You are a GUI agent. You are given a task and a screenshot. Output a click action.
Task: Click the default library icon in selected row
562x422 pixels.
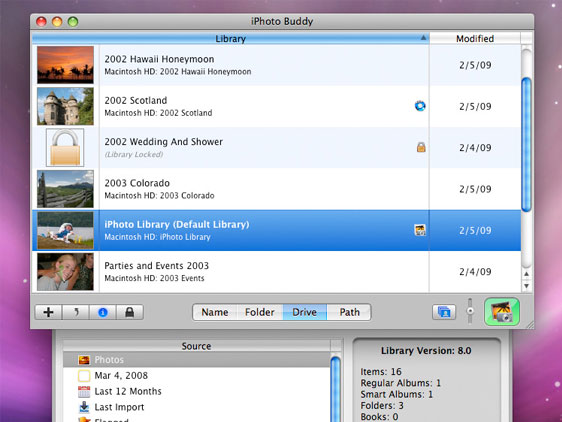pos(420,230)
